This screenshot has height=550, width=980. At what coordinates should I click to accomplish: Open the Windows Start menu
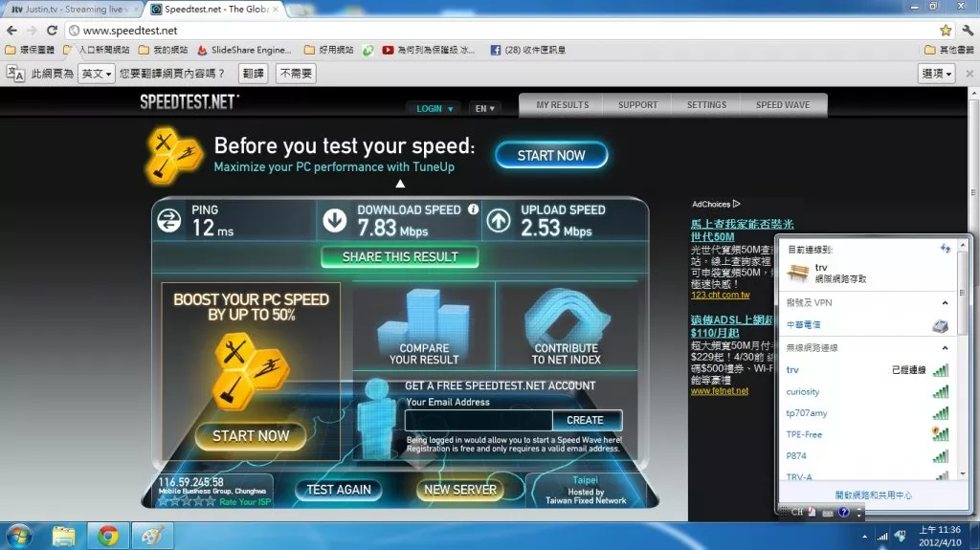click(17, 537)
